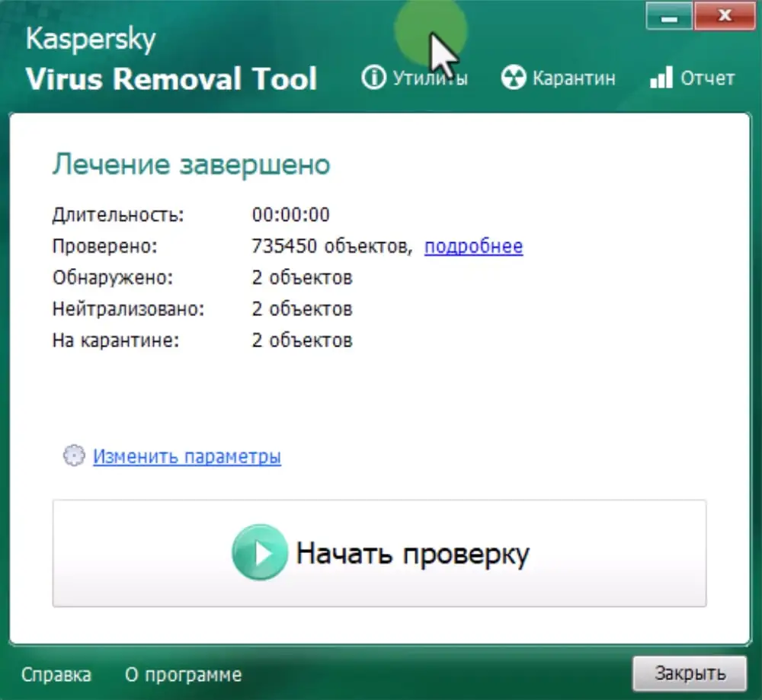This screenshot has width=762, height=700.
Task: Click the Нейтрализовано 2 объектов value
Action: point(302,309)
